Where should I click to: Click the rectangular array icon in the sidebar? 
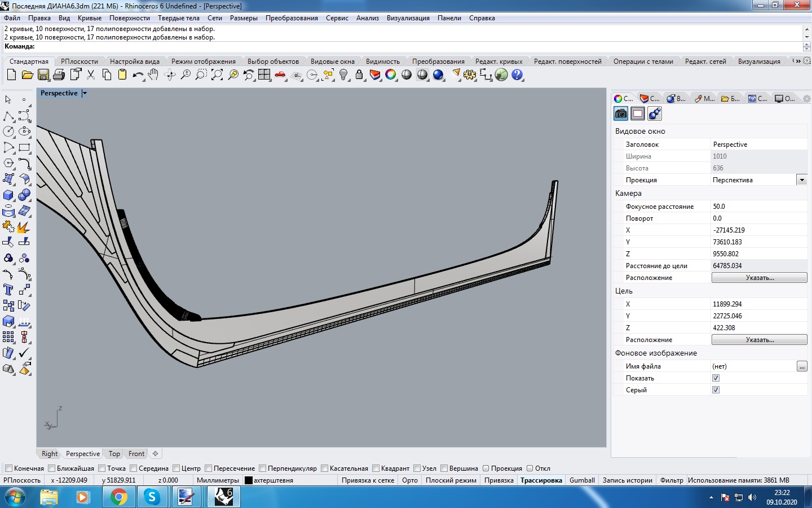8,337
